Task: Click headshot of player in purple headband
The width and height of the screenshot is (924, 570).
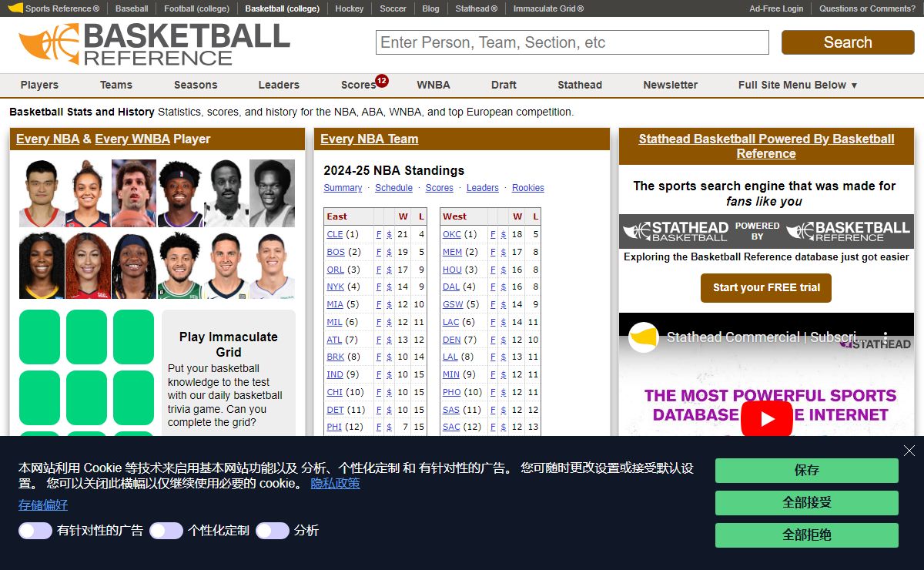Action: coord(180,193)
